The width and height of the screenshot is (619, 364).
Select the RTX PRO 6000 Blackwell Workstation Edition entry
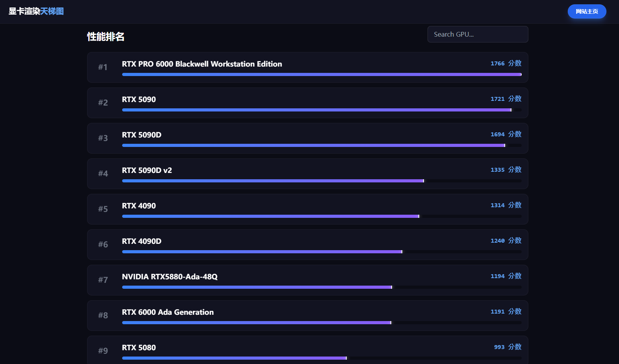[x=202, y=64]
